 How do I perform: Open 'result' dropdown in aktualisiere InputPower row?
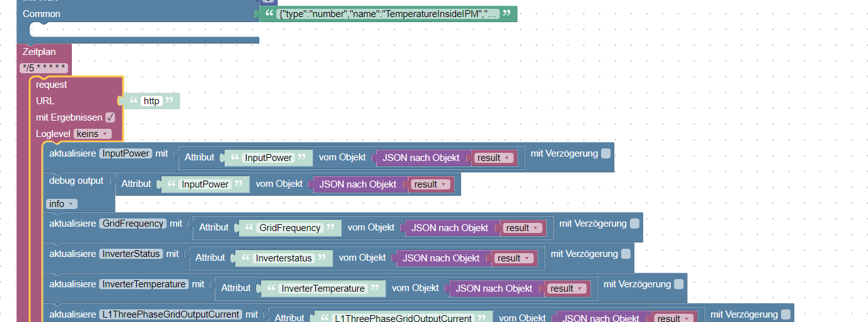pyautogui.click(x=494, y=158)
